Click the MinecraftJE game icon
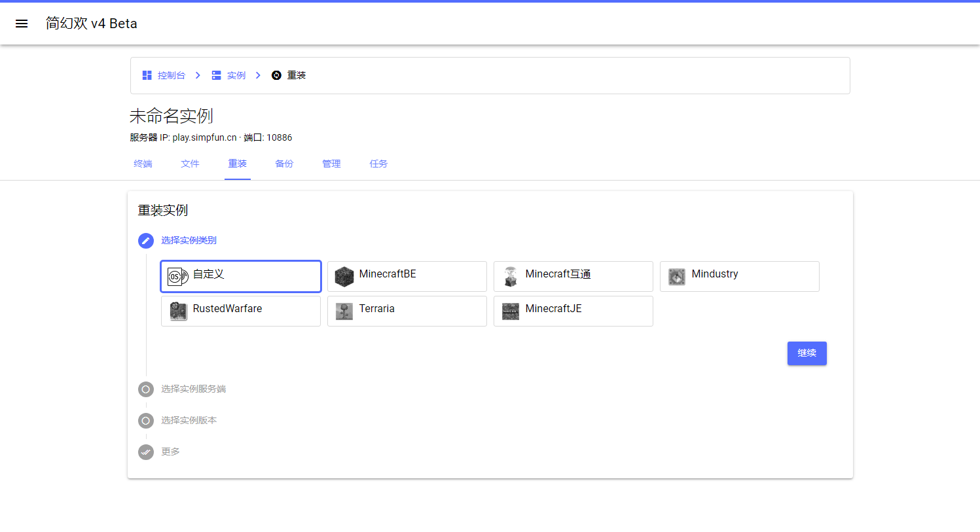Image resolution: width=980 pixels, height=532 pixels. pyautogui.click(x=510, y=311)
